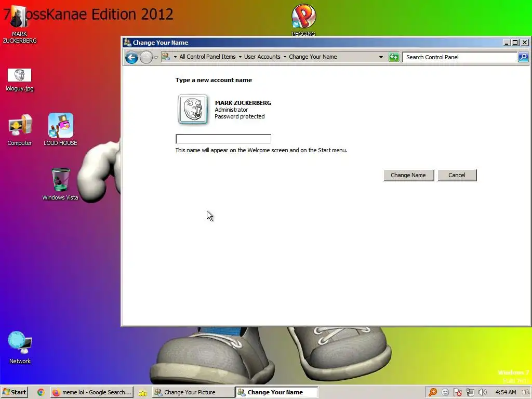Click the Cancel button

pos(457,175)
